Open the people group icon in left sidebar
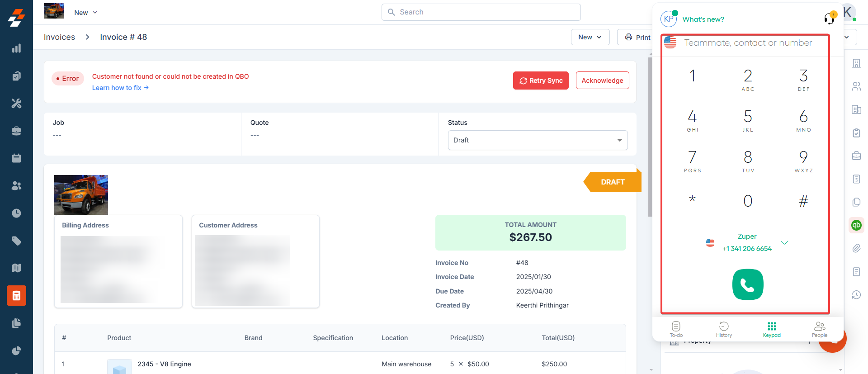 (16, 186)
